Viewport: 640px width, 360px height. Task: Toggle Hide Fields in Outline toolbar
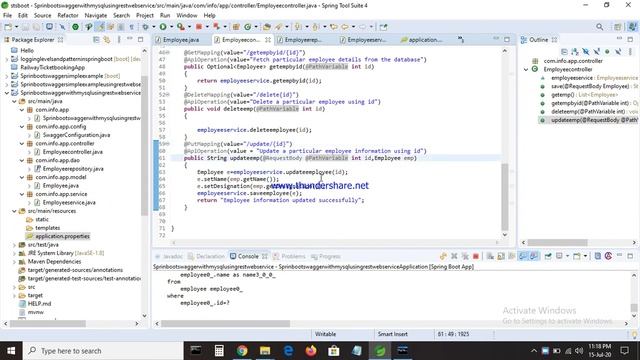[586, 52]
